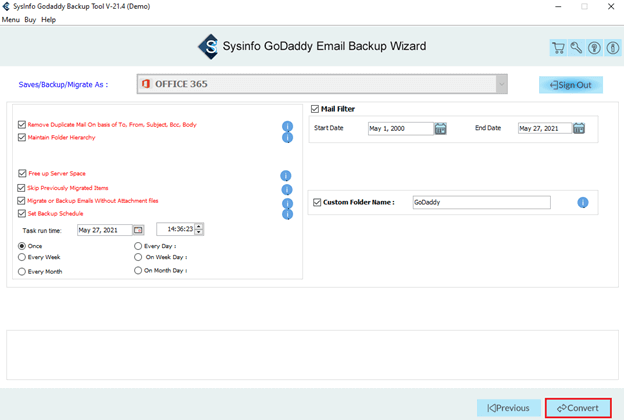Click the Sign Out button
The height and width of the screenshot is (420, 624).
click(x=571, y=85)
